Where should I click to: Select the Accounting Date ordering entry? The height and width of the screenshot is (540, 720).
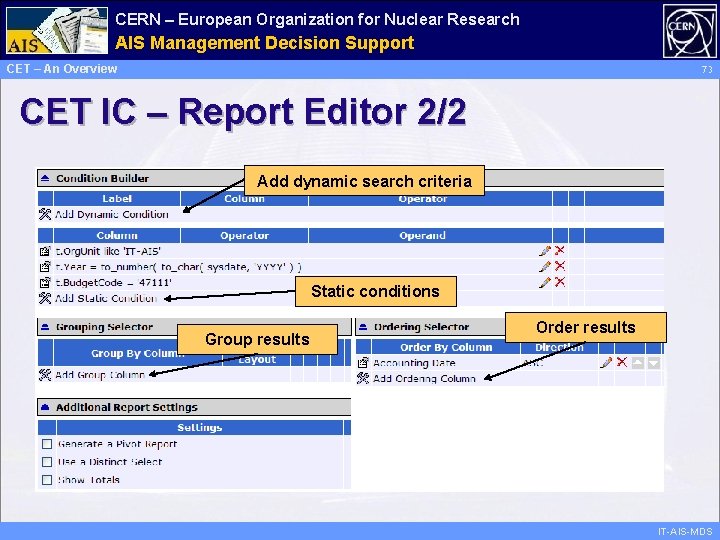click(x=414, y=363)
